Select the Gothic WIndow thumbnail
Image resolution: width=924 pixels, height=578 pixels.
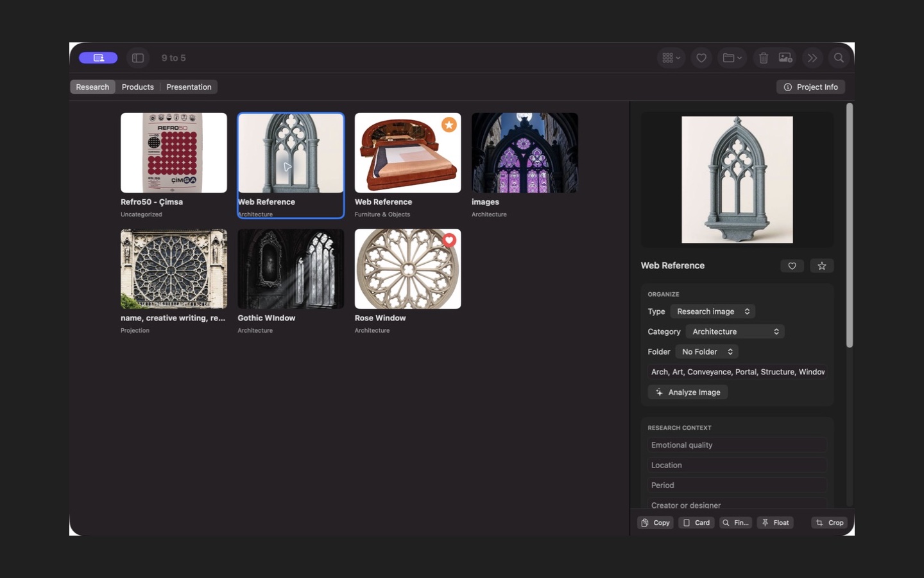click(291, 269)
